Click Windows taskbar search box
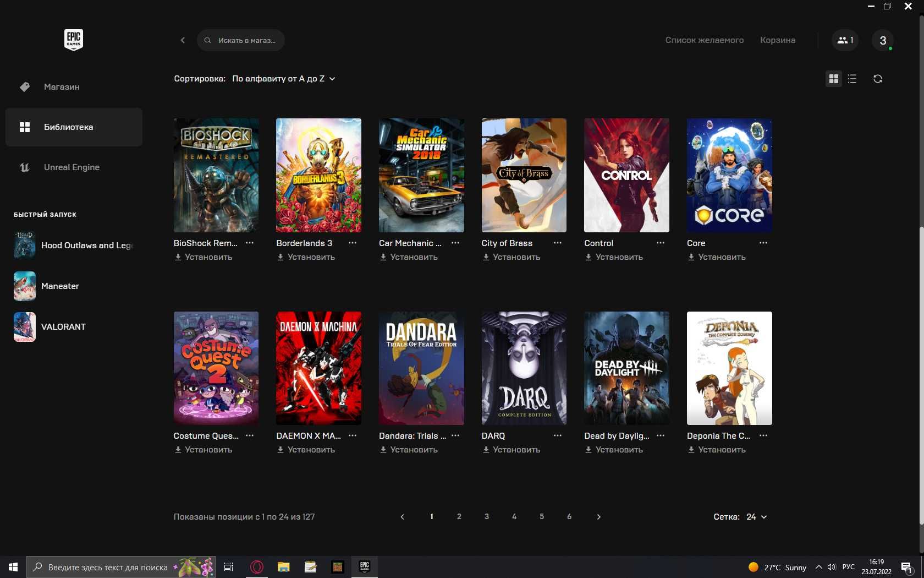The width and height of the screenshot is (924, 578). [x=121, y=567]
